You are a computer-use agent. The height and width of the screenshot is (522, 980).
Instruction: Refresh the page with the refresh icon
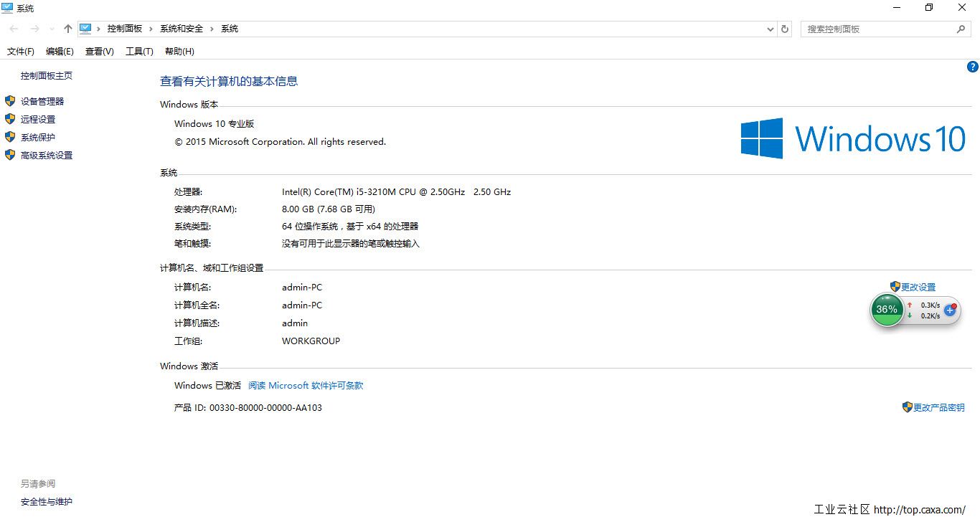coord(785,29)
